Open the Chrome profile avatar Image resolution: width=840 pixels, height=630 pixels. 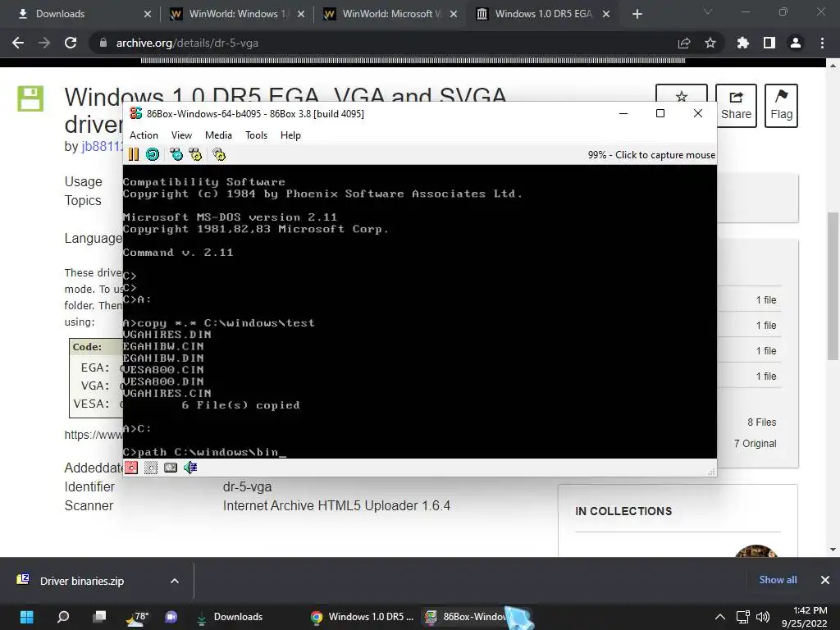click(796, 43)
